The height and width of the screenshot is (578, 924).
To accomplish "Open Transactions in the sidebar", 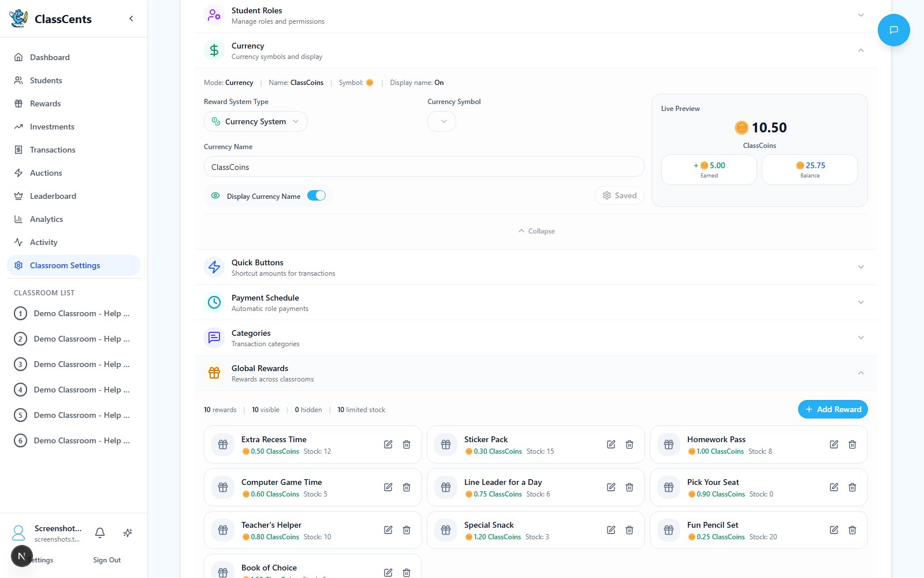I will [73, 150].
